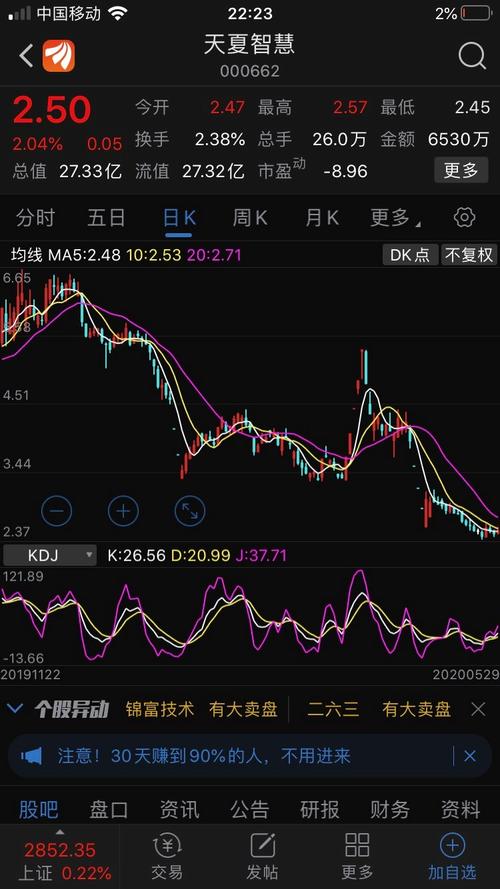Expand chart to fullscreen icon
500x889 pixels.
coord(190,511)
